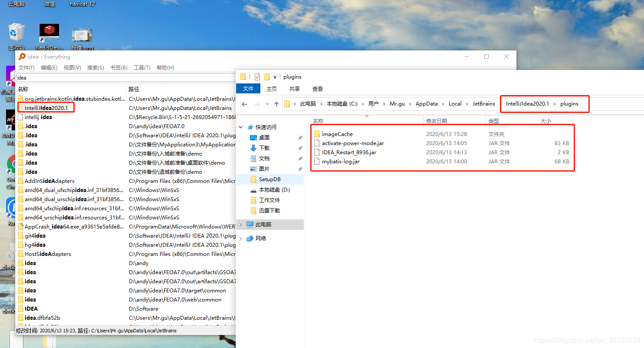Click the Local breadcrumb in address bar
Image resolution: width=644 pixels, height=348 pixels.
455,104
